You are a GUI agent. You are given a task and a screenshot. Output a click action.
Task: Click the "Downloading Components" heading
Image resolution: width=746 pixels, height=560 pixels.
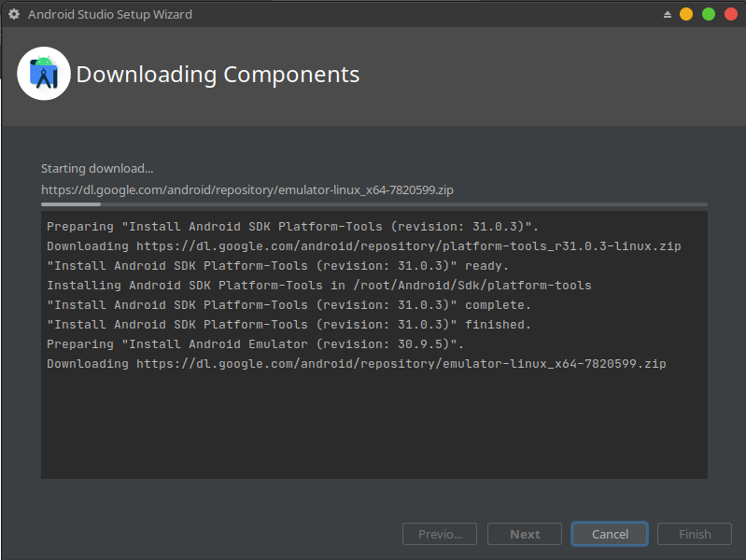[218, 75]
